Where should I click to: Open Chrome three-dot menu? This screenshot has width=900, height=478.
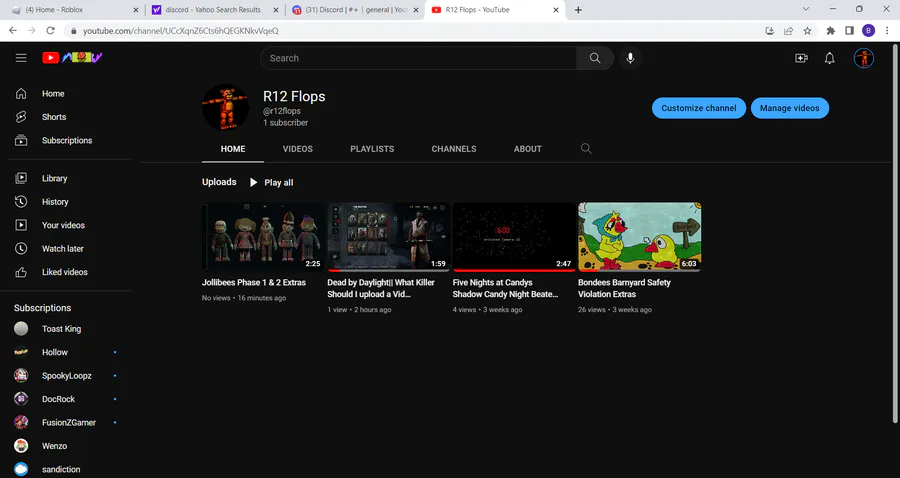[887, 31]
